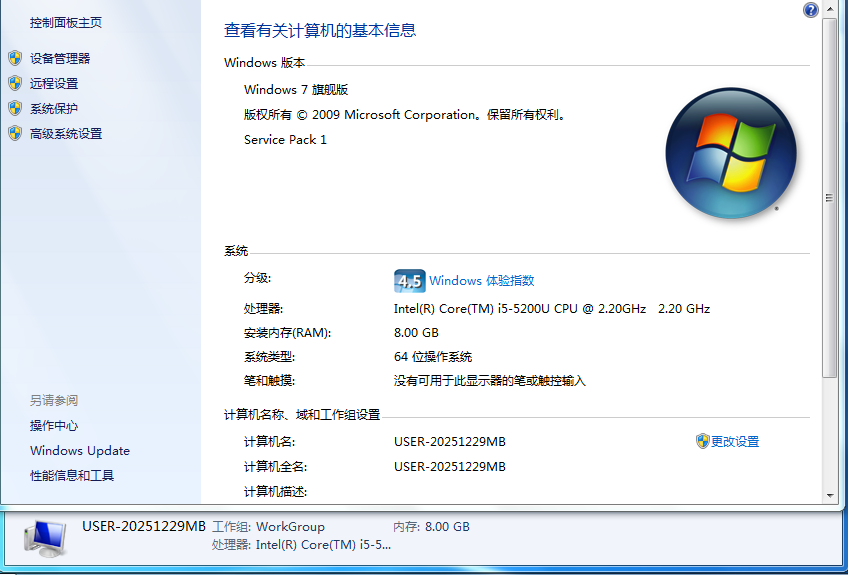Click the shield icon beside 设备管理器
Viewport: 848px width, 575px height.
[x=15, y=58]
